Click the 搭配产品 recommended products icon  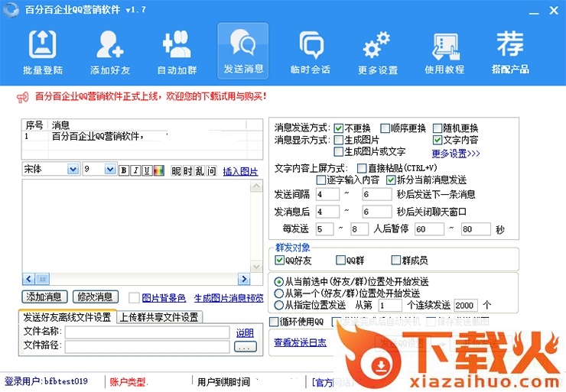click(x=510, y=52)
